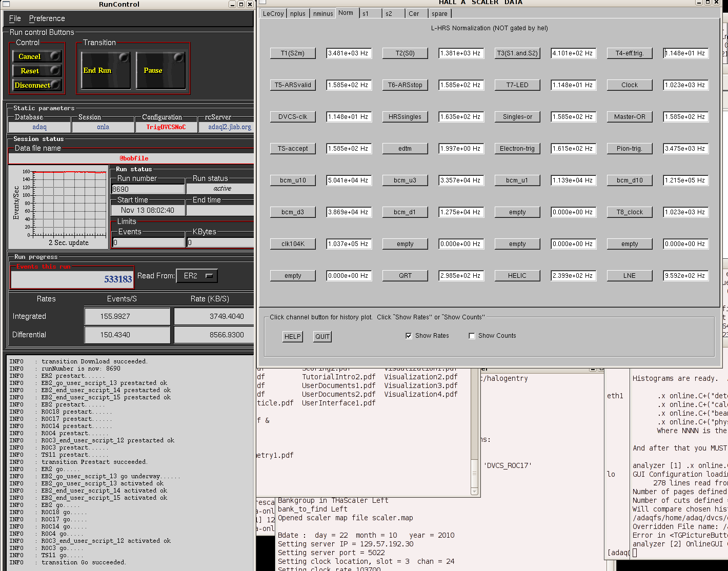Viewport: 728px width, 571px height.
Task: Click the bcm_d1 channel button
Action: 405,212
